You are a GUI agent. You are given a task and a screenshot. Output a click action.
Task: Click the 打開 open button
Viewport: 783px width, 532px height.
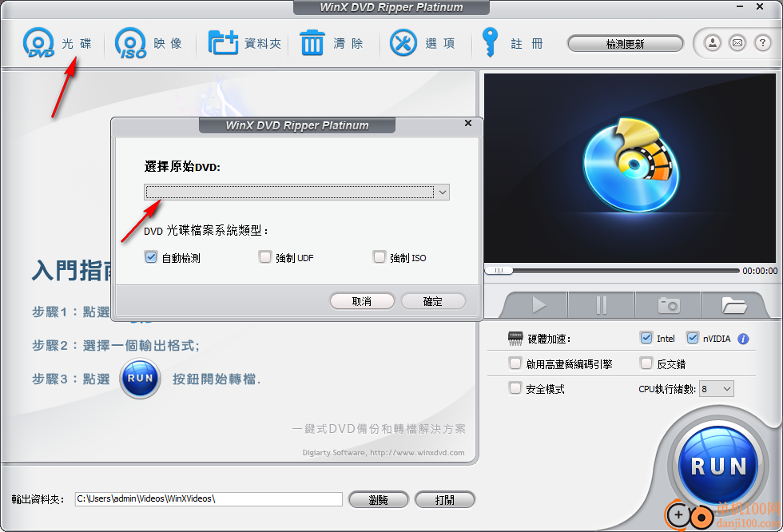pos(445,499)
